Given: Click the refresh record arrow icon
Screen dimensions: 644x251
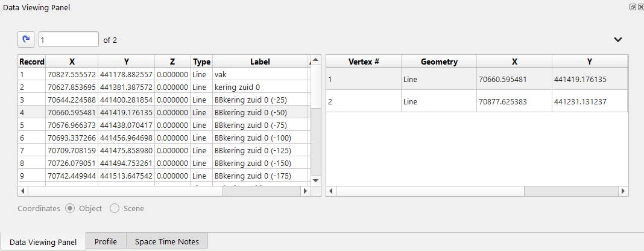Looking at the screenshot, I should 25,39.
